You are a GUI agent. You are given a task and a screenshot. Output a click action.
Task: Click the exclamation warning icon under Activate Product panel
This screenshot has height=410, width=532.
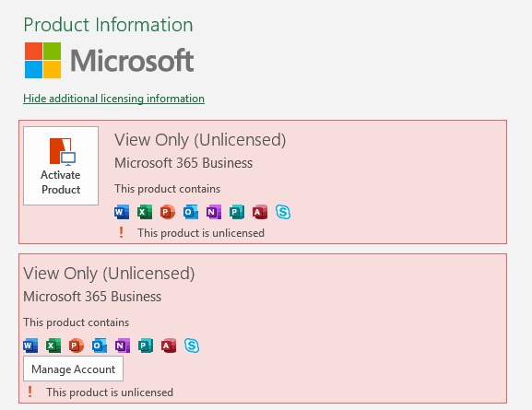[121, 232]
